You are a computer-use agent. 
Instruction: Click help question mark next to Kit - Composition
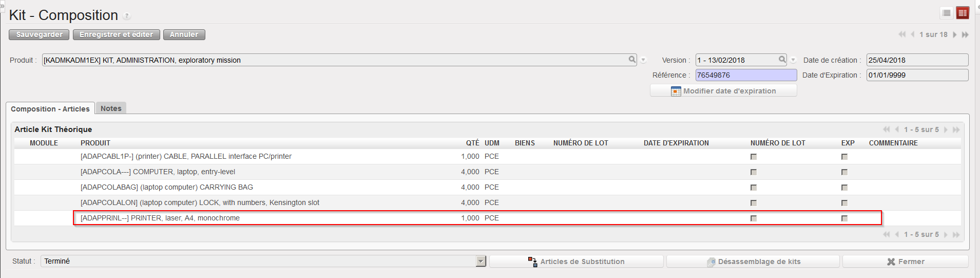point(127,16)
